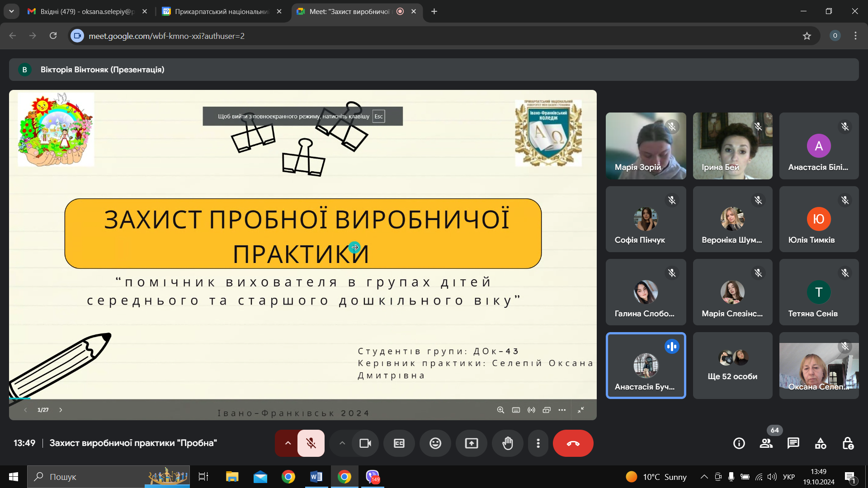Image resolution: width=868 pixels, height=488 pixels.
Task: Click the red leave call button
Action: click(573, 443)
